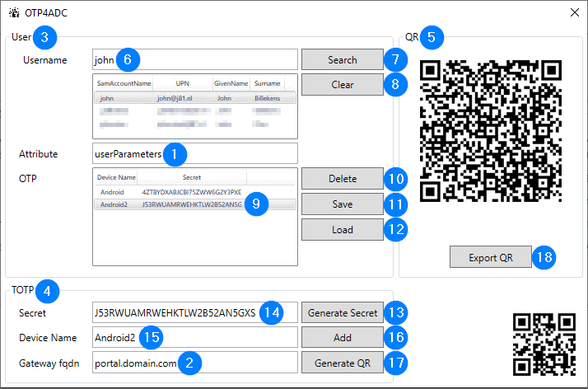The height and width of the screenshot is (389, 588).
Task: Click secret 4ZTBYDXABJCBI7SZWW6G2Y3PXE cell
Action: (x=192, y=192)
